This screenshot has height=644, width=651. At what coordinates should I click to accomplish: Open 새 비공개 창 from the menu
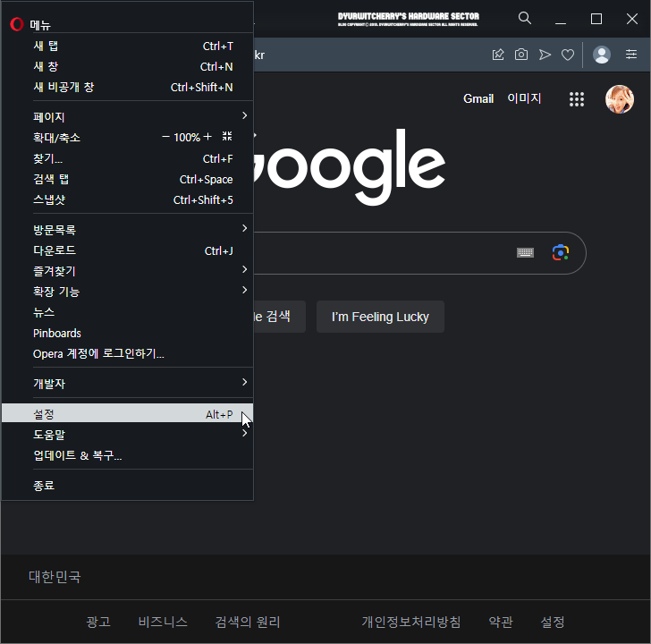pos(128,87)
